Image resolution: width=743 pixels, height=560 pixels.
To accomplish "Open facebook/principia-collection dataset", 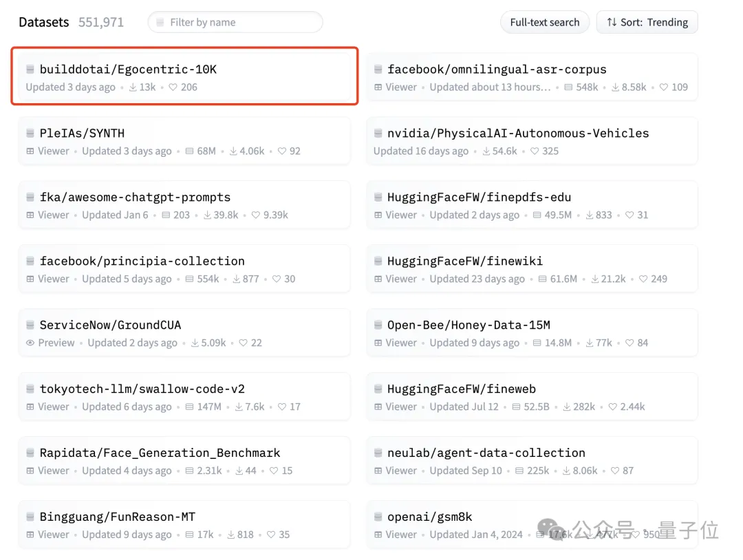I will 142,261.
